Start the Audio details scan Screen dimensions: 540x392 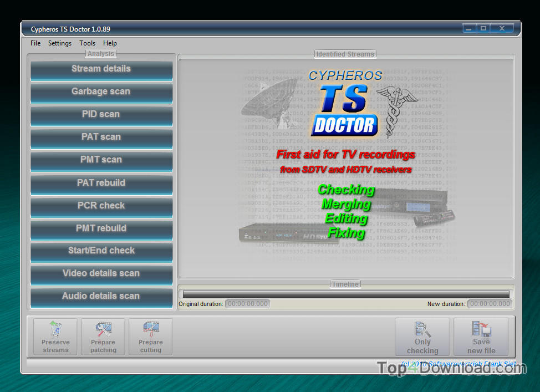pyautogui.click(x=101, y=298)
